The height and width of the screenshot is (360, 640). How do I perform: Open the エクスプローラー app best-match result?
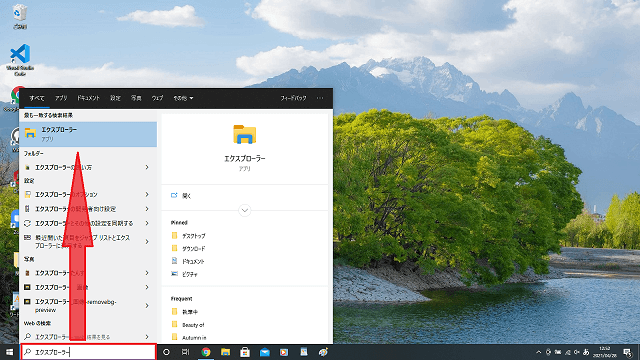[x=88, y=134]
